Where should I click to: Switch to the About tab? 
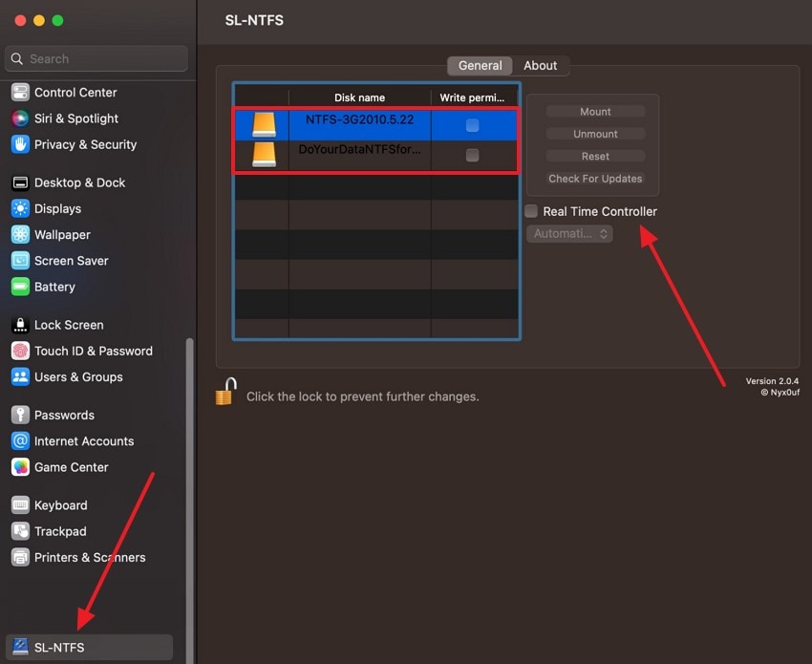coord(540,66)
